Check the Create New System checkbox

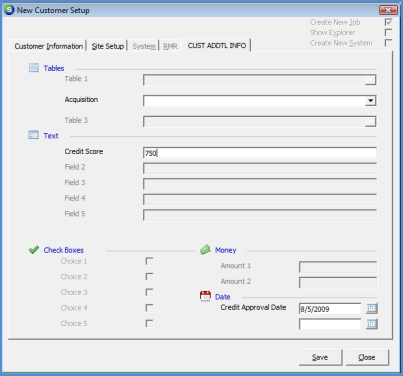[x=388, y=43]
